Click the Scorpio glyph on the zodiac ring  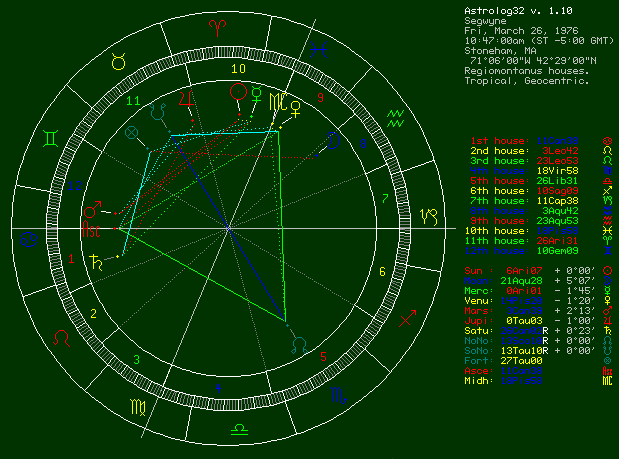pyautogui.click(x=338, y=395)
